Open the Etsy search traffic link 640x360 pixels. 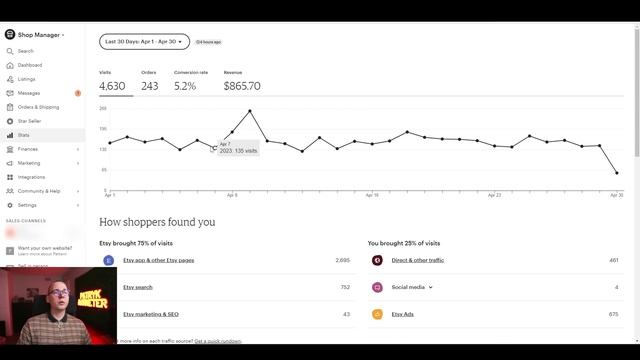click(138, 287)
